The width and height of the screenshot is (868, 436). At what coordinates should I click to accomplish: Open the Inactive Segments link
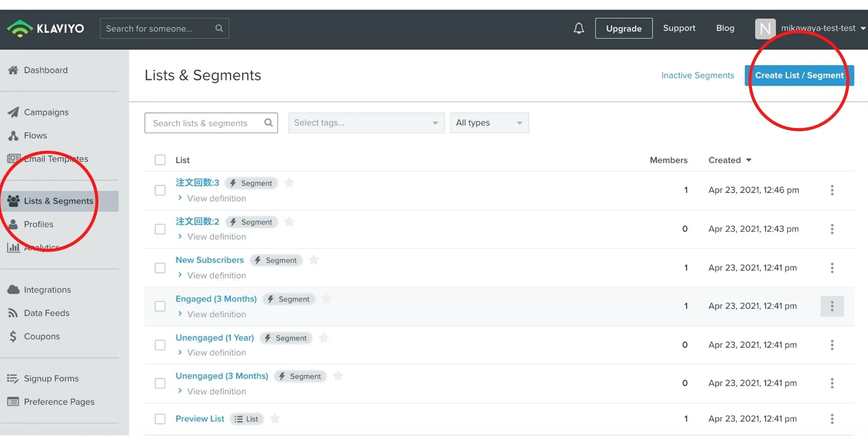tap(697, 75)
